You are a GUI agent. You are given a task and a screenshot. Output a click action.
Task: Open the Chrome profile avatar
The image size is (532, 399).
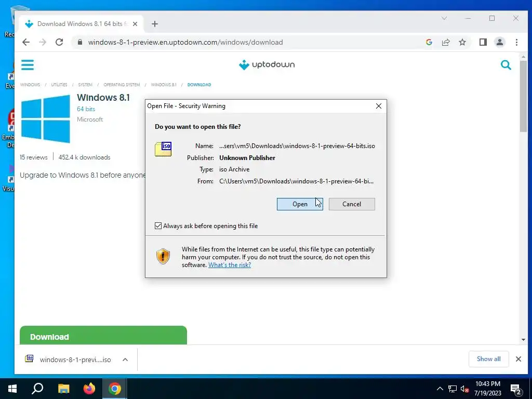499,42
